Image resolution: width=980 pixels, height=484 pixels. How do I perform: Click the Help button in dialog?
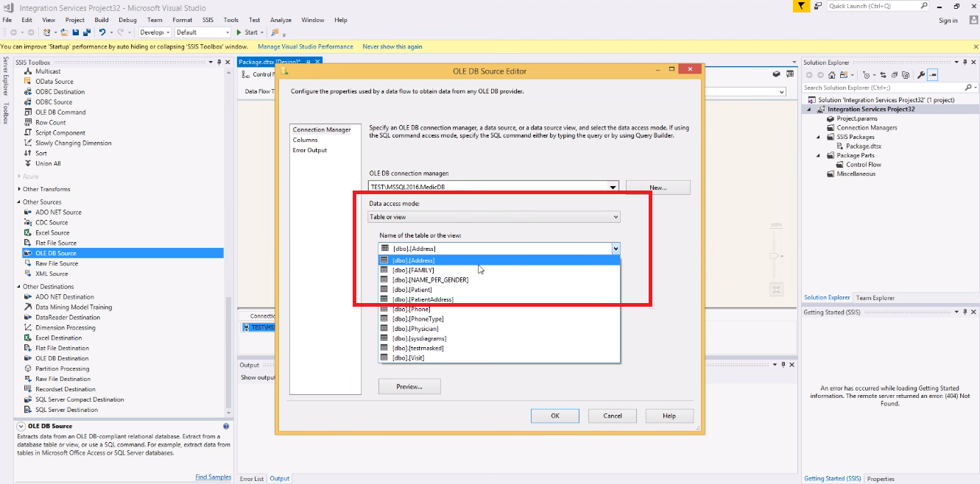[x=669, y=416]
